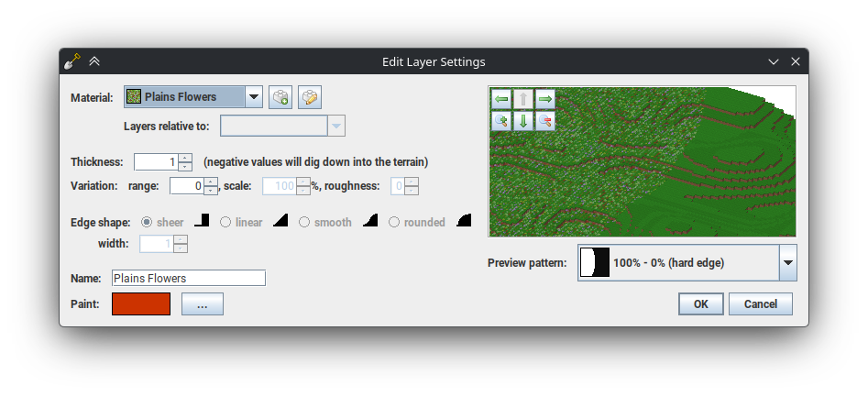The width and height of the screenshot is (868, 397).
Task: Rotate preview left with green left arrow
Action: 501,99
